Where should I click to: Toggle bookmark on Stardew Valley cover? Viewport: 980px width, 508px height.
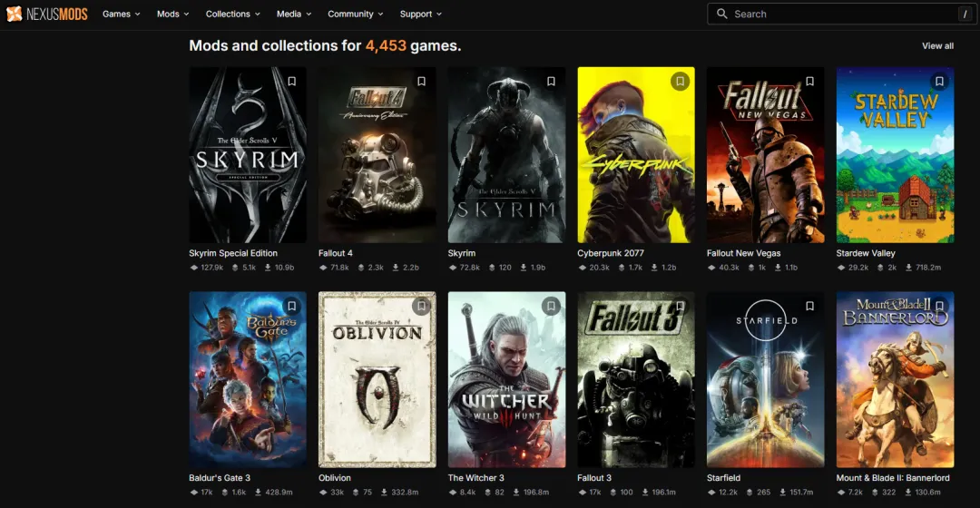(x=939, y=82)
